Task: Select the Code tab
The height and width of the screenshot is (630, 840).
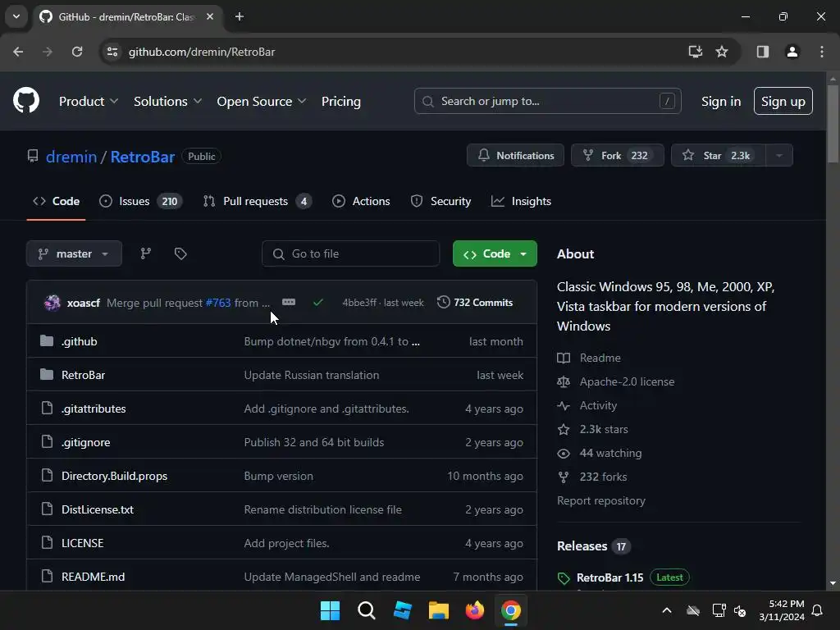Action: pos(57,201)
